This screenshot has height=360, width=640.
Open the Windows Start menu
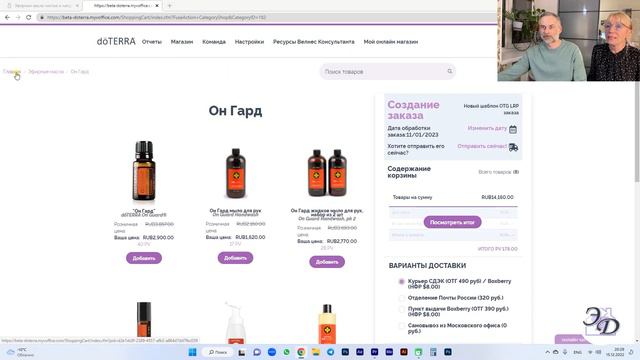(x=193, y=352)
